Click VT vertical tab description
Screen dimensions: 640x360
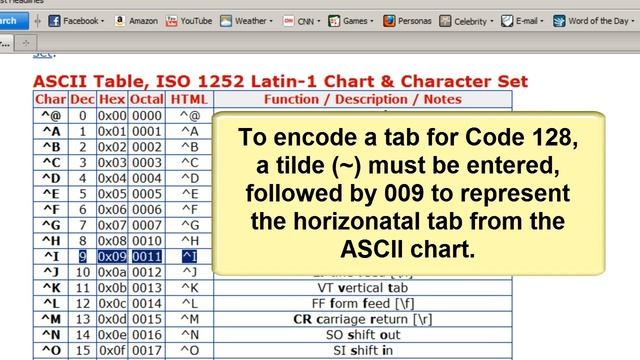[363, 288]
